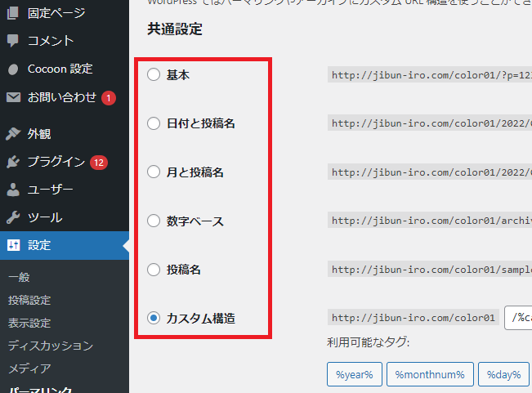Select the 日付と投稿名 radio button
Viewport: 532px width, 393px height.
point(154,123)
